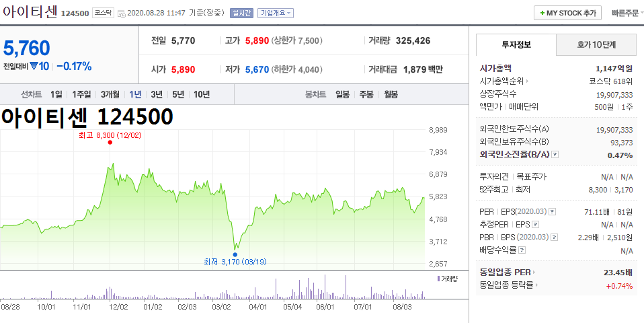Switch to the 투자정보 tab

[516, 45]
